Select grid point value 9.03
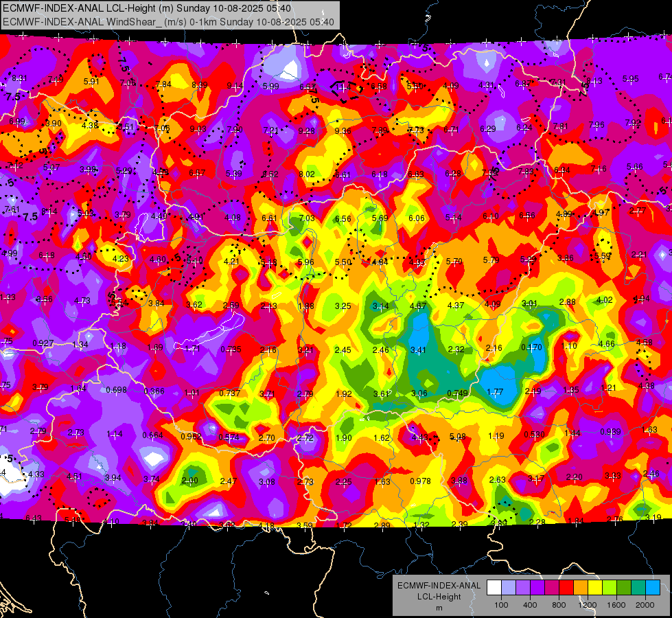Screen dimensions: 672x618 [198, 128]
